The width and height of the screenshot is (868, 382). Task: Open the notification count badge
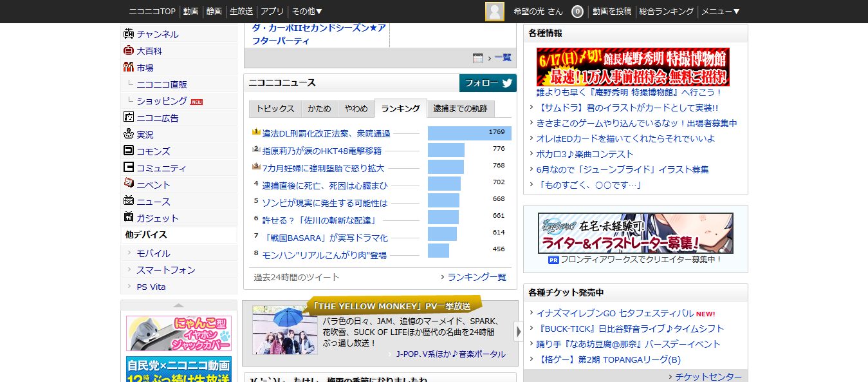[x=577, y=12]
